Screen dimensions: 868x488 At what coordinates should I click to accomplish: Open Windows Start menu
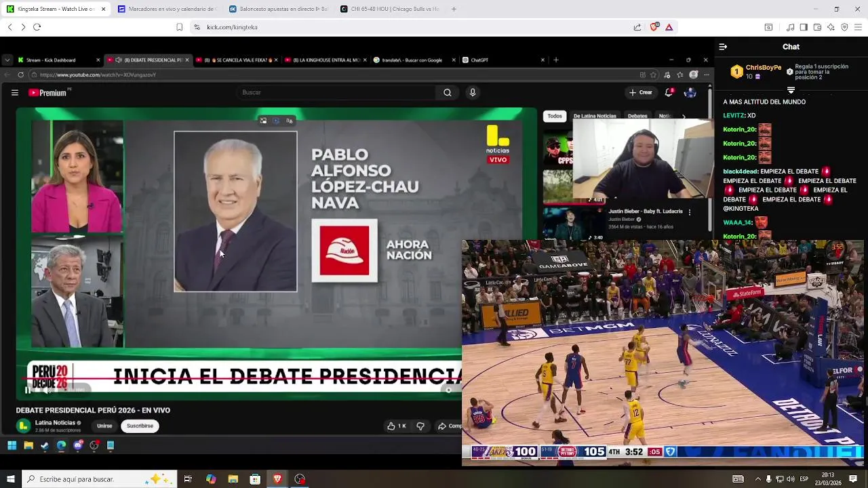(x=10, y=479)
